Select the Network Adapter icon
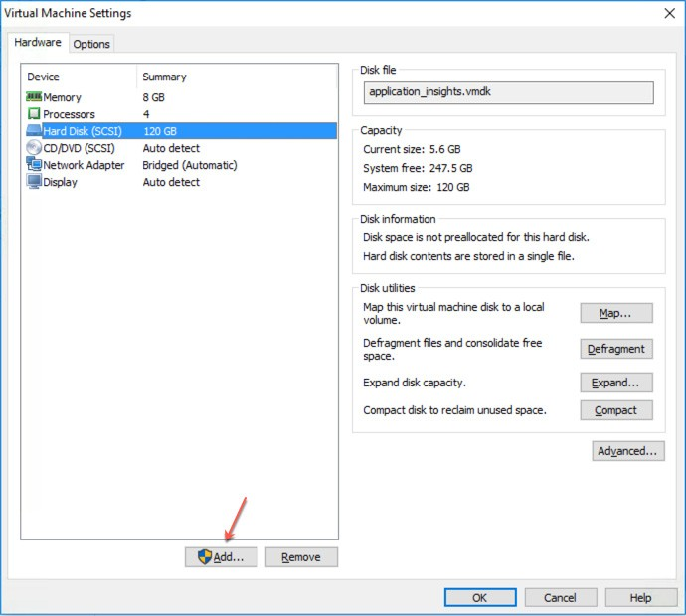Image resolution: width=686 pixels, height=616 pixels. 34,165
